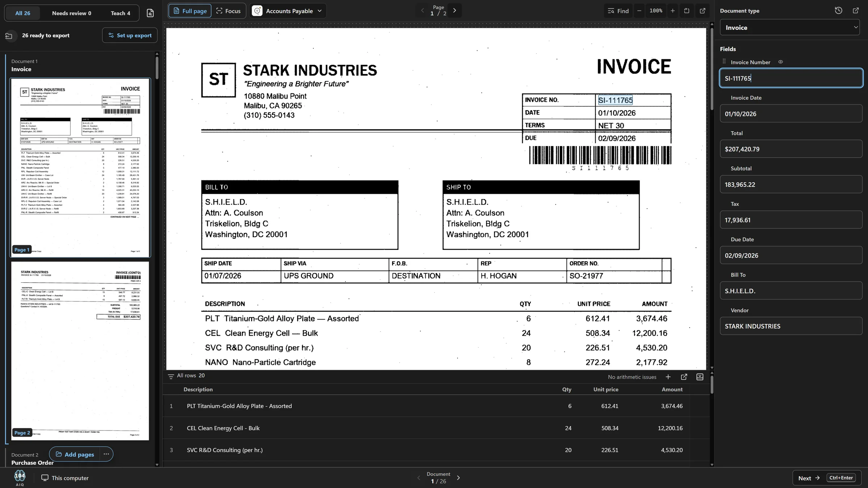Image resolution: width=868 pixels, height=488 pixels.
Task: Zoom in with the plus icon
Action: 672,11
